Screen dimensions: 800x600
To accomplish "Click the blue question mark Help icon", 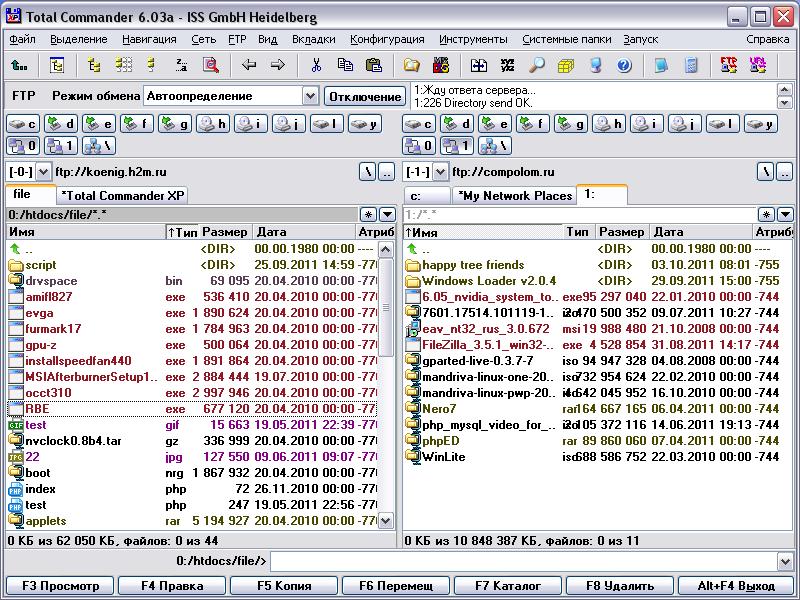I will click(x=624, y=65).
